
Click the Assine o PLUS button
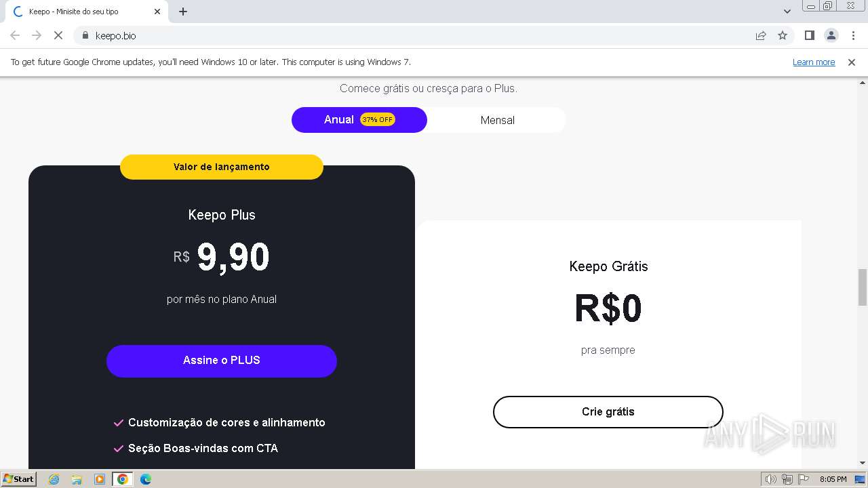[222, 361]
